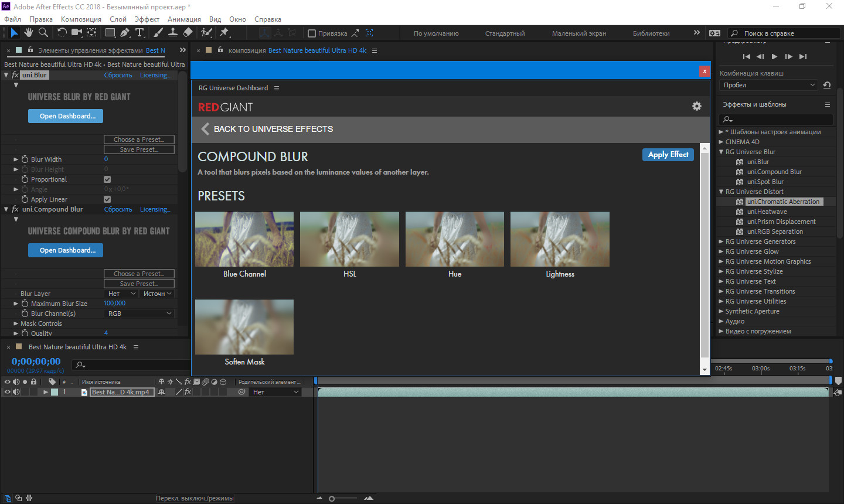The width and height of the screenshot is (844, 504).
Task: Hide video of Best Na...D 4k.mp4 layer
Action: 7,392
